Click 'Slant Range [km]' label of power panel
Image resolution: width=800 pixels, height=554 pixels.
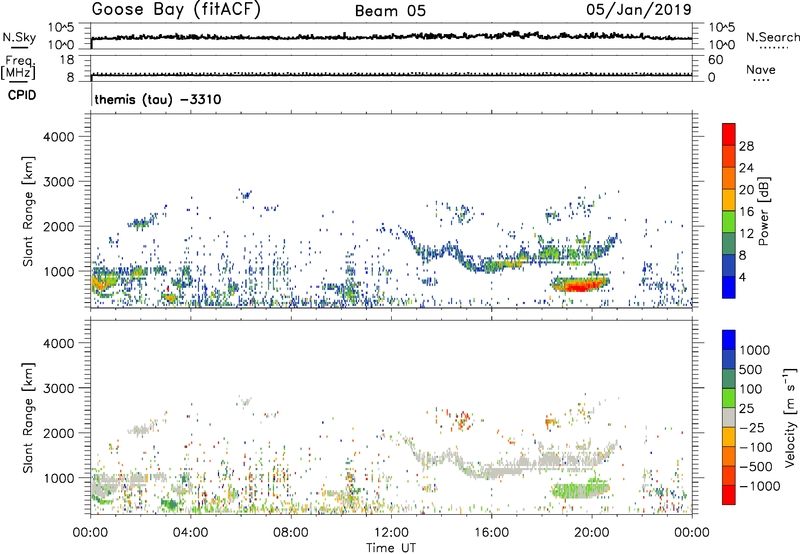(x=28, y=211)
